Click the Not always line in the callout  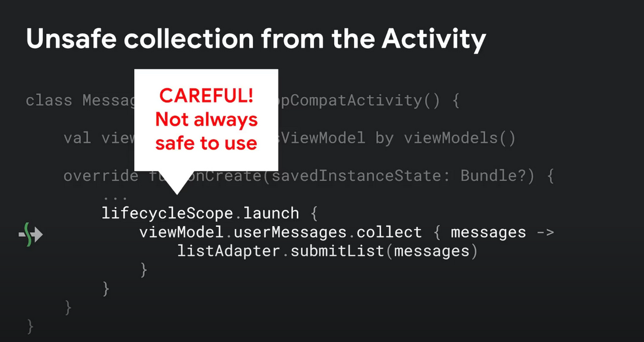pos(206,120)
